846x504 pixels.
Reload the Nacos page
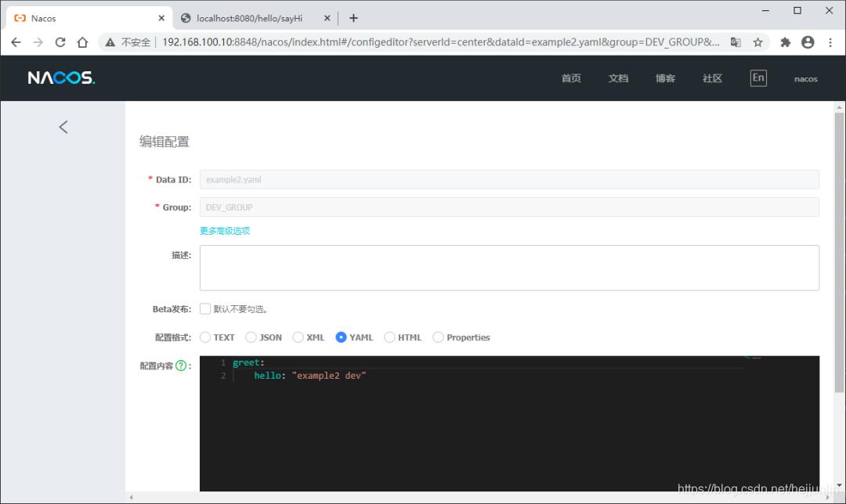click(60, 42)
